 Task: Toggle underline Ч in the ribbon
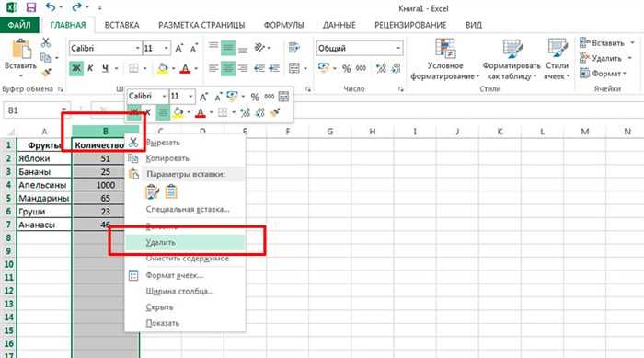(x=105, y=68)
